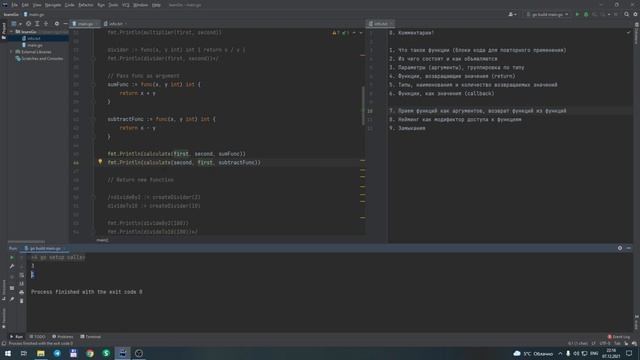Open the Windows notification center icon
Screen dimensions: 640x360
click(x=629, y=353)
